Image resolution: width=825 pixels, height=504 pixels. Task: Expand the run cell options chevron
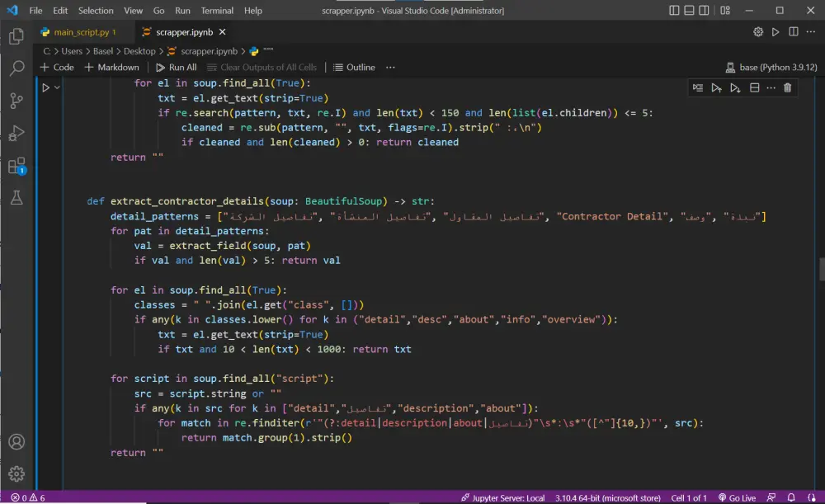pos(57,88)
